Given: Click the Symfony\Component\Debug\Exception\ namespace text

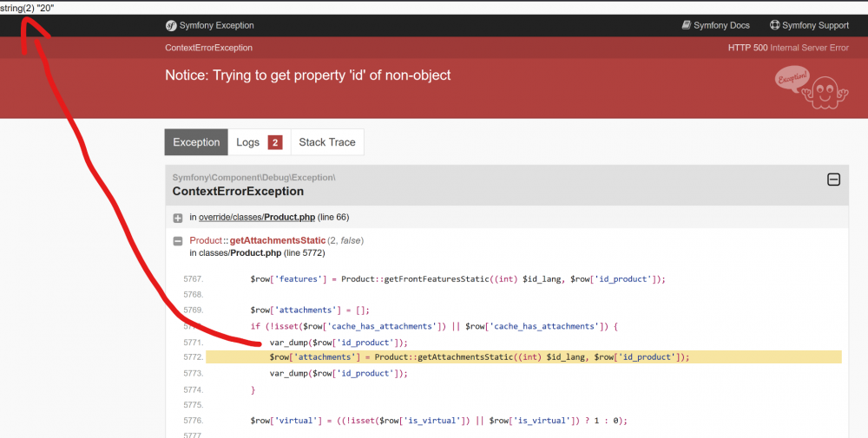Looking at the screenshot, I should click(253, 178).
